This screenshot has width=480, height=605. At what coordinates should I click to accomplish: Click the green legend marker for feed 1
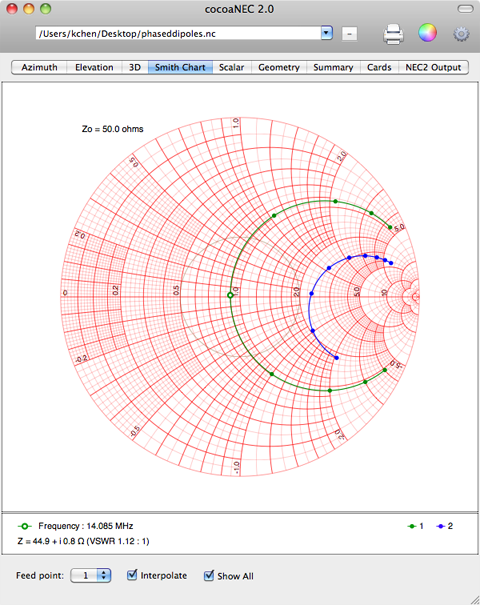pyautogui.click(x=411, y=526)
